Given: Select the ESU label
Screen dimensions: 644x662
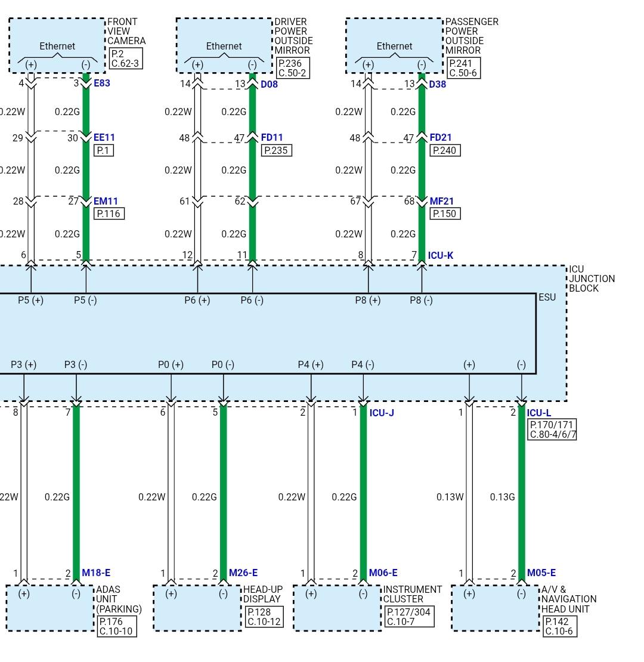Looking at the screenshot, I should [x=547, y=297].
